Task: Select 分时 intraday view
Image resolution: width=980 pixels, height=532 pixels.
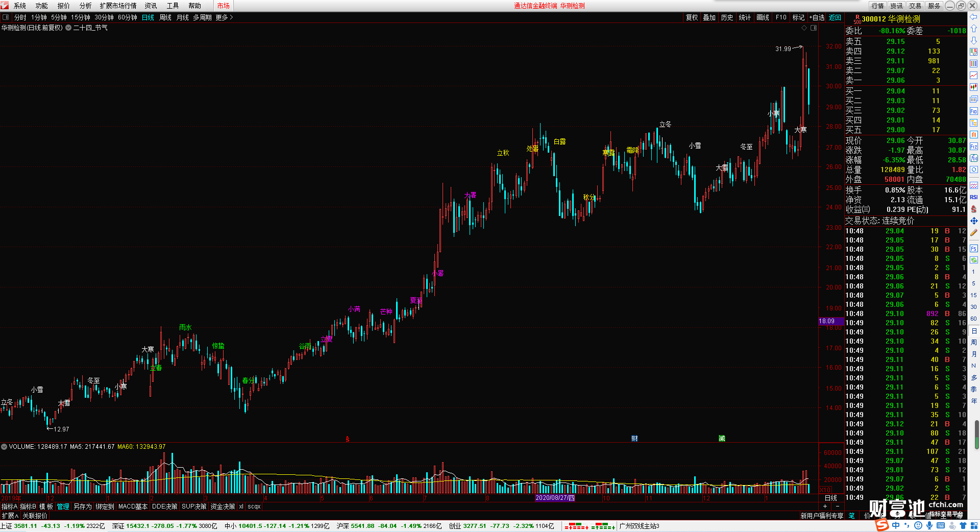Action: [x=20, y=17]
